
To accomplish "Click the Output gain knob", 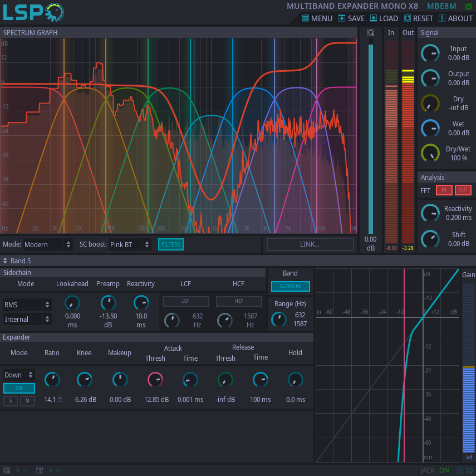I will (x=430, y=78).
